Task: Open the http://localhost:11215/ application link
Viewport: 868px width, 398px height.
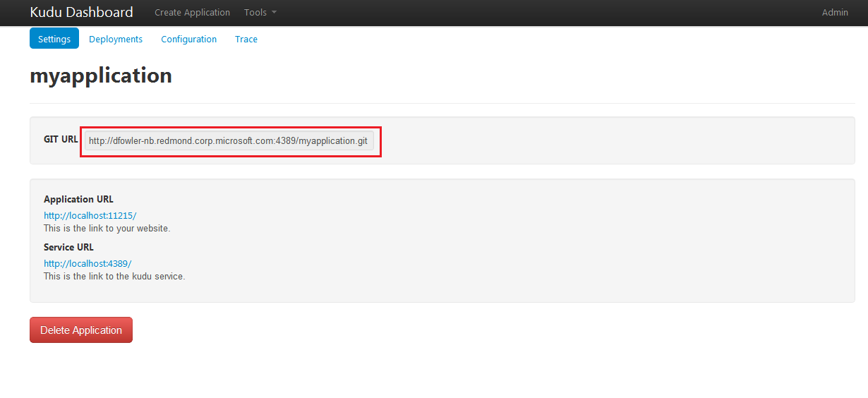Action: [90, 215]
